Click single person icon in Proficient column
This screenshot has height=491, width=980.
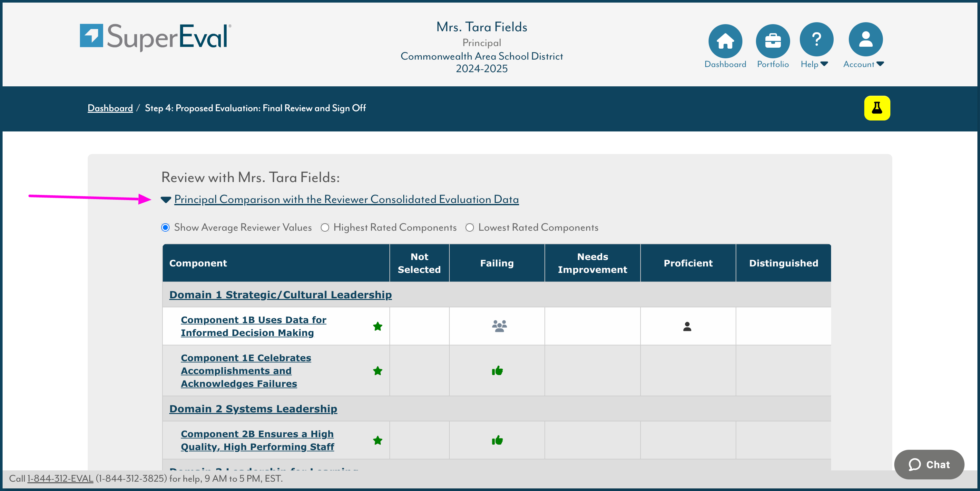pyautogui.click(x=687, y=326)
